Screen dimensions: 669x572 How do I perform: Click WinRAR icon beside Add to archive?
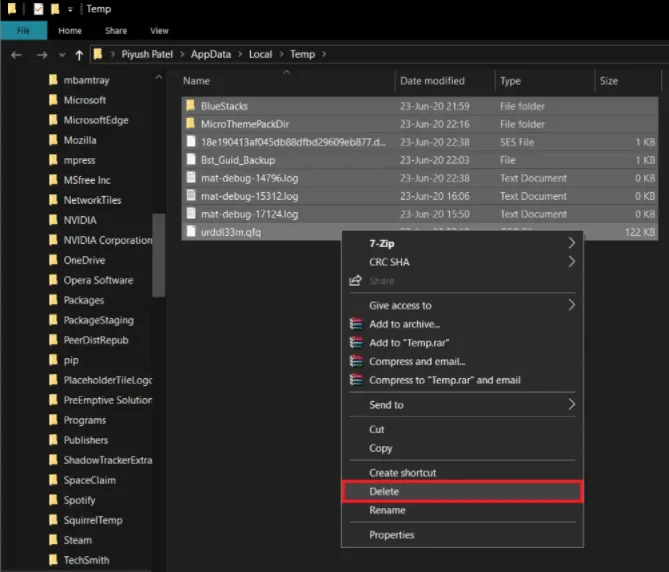tap(356, 324)
